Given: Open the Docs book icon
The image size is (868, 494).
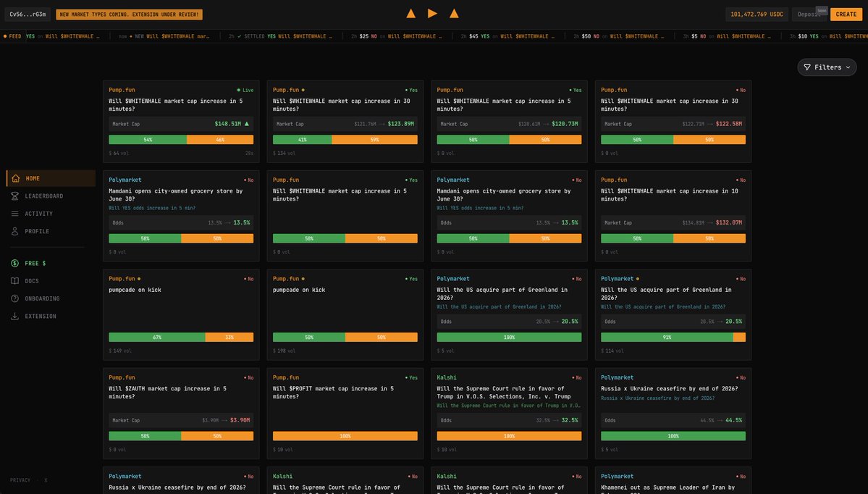Looking at the screenshot, I should tap(15, 281).
